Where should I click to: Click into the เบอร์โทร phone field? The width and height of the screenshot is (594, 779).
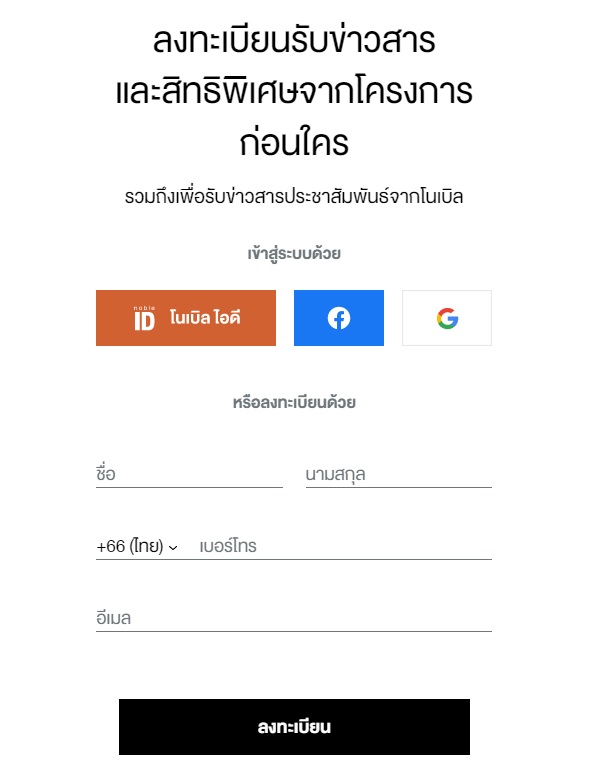pyautogui.click(x=345, y=546)
